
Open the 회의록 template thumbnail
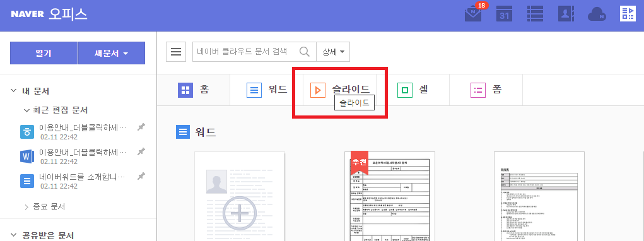tap(539, 196)
